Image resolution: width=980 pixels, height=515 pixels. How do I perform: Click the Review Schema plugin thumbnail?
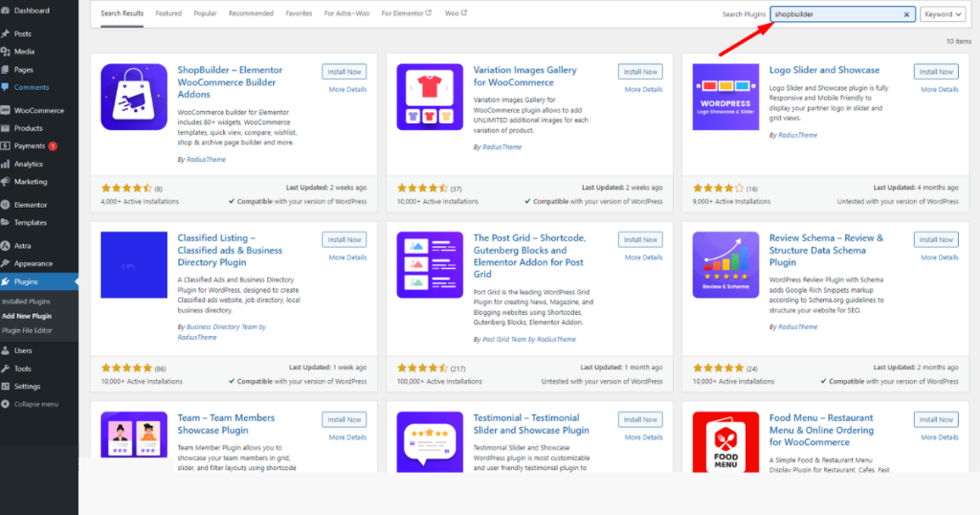pyautogui.click(x=725, y=265)
